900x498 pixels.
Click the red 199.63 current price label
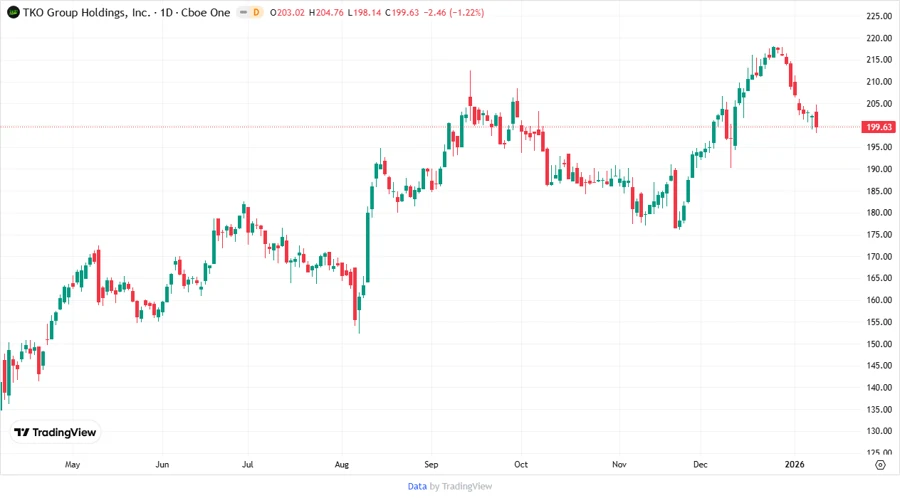[879, 127]
